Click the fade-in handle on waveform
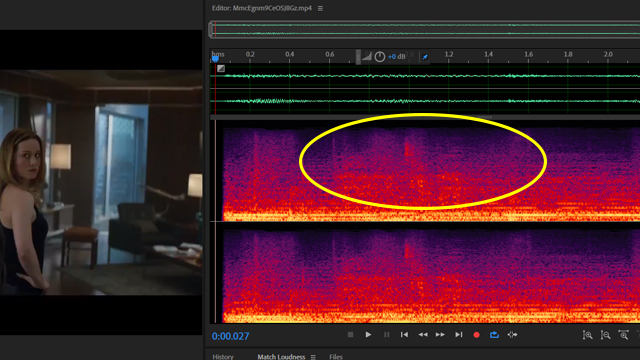Screen dimensions: 640x360 [221, 69]
